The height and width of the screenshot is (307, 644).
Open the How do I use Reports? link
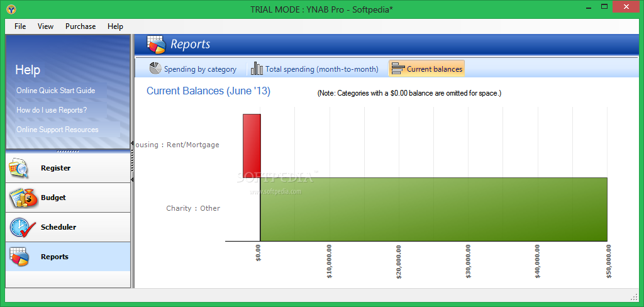52,110
